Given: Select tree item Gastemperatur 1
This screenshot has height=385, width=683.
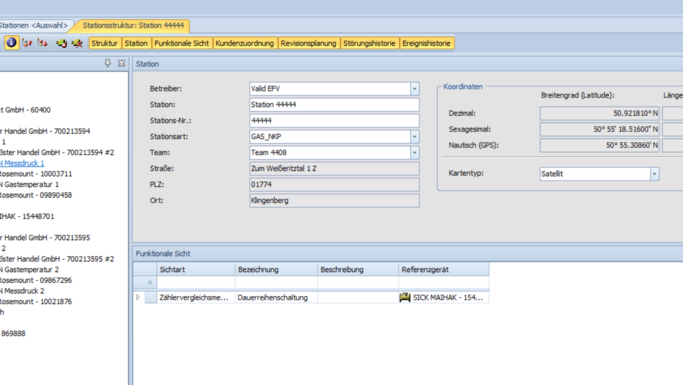Looking at the screenshot, I should point(29,185).
